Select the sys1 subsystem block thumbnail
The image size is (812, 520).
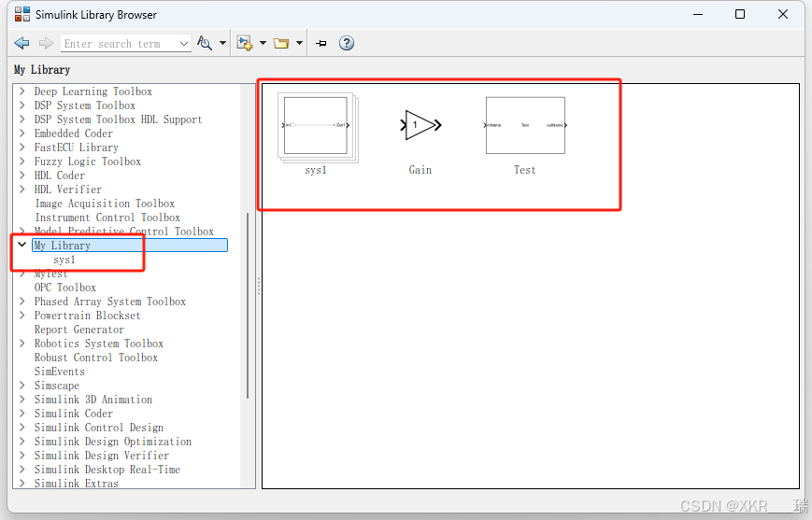(x=318, y=127)
